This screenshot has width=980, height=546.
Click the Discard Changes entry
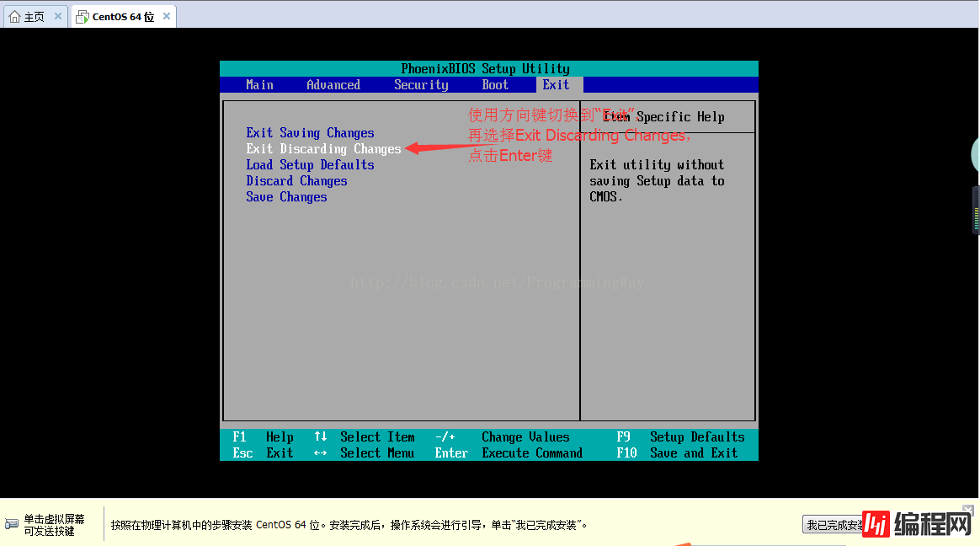(296, 181)
